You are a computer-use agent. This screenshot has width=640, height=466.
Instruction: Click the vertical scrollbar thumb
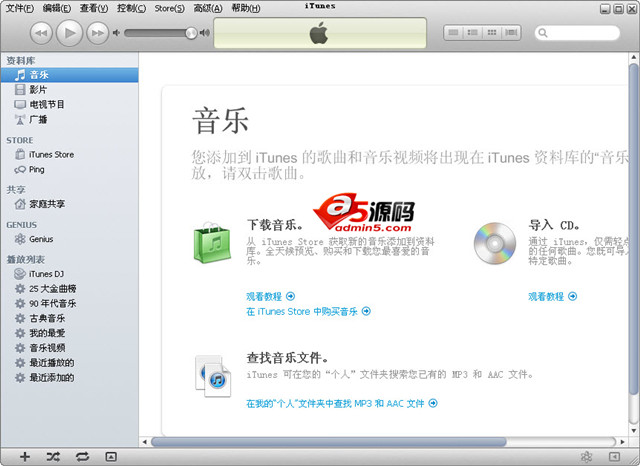point(633,229)
